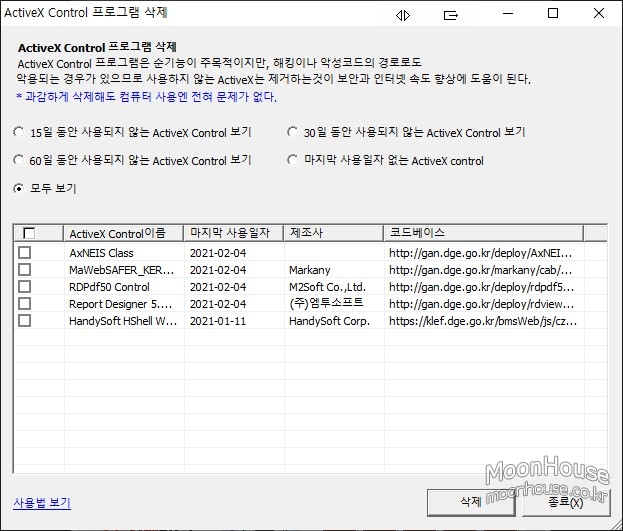Check the Report Designer 5 row checkbox

point(24,304)
